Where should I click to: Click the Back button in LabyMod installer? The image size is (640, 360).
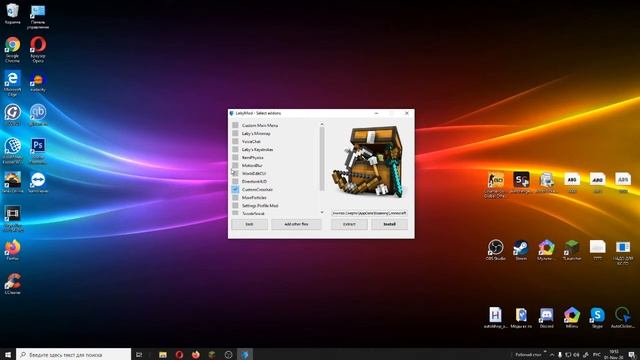pyautogui.click(x=249, y=224)
